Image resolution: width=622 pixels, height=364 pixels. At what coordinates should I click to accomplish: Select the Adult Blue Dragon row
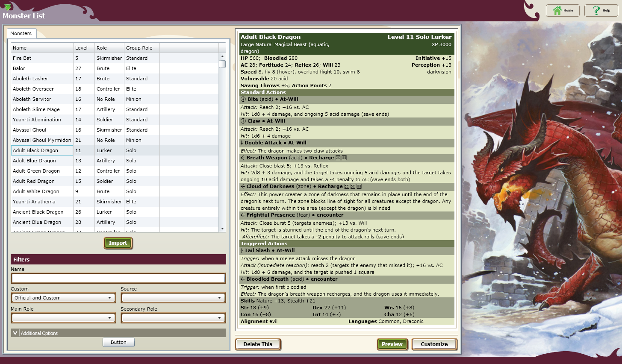115,161
